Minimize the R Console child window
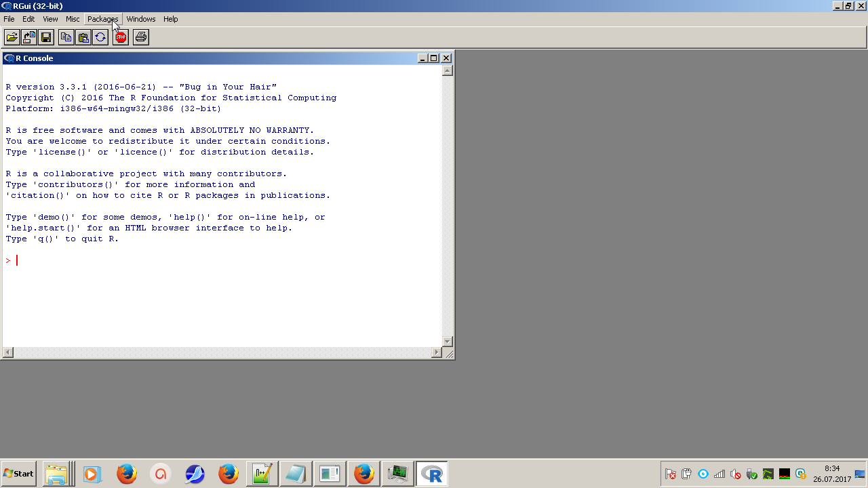The width and height of the screenshot is (868, 488). [x=422, y=58]
